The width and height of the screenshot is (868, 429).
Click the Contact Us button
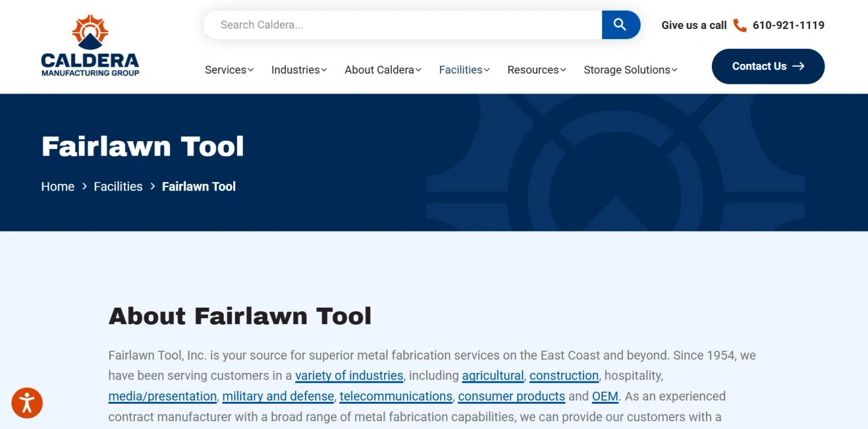click(x=768, y=66)
